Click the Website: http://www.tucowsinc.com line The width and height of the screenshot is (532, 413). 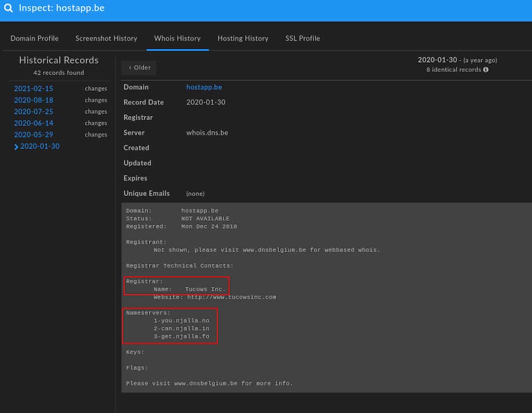(x=215, y=297)
